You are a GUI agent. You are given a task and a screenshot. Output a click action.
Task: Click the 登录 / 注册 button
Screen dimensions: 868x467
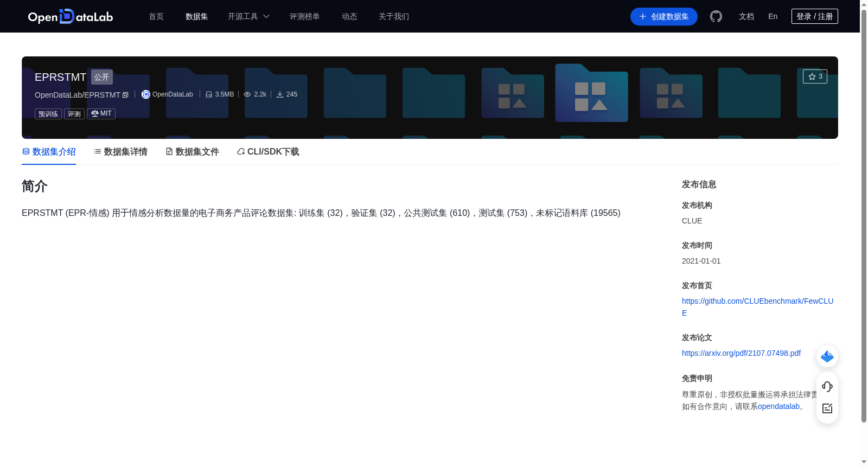tap(814, 16)
